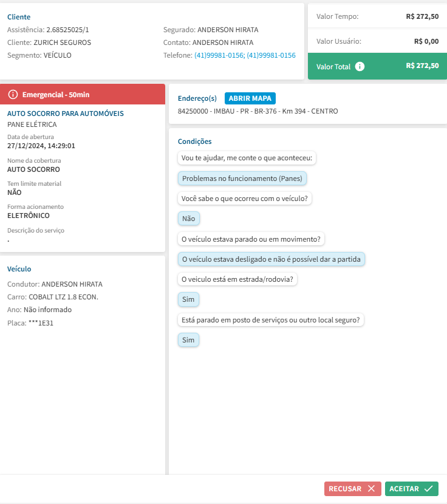
Task: Click 'AUTO SOCORRO PARA AUTOMÓVEIS' title
Action: tap(66, 114)
